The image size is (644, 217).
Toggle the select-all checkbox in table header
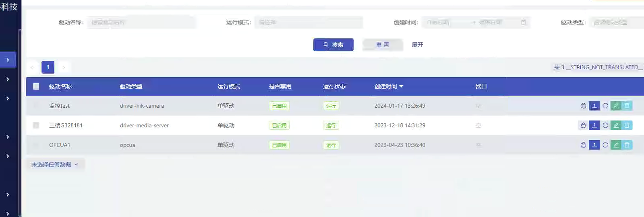pyautogui.click(x=36, y=86)
